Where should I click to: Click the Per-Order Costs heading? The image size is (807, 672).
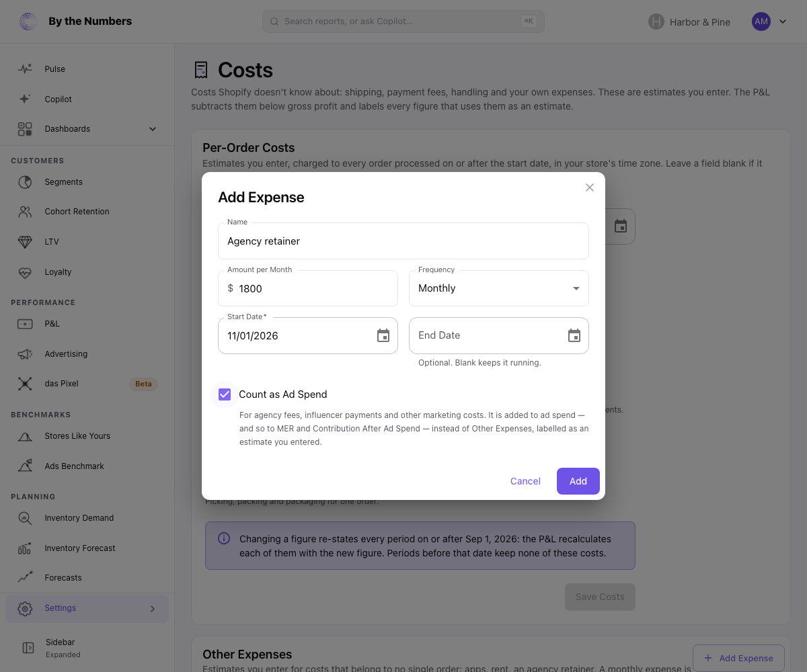click(x=249, y=148)
